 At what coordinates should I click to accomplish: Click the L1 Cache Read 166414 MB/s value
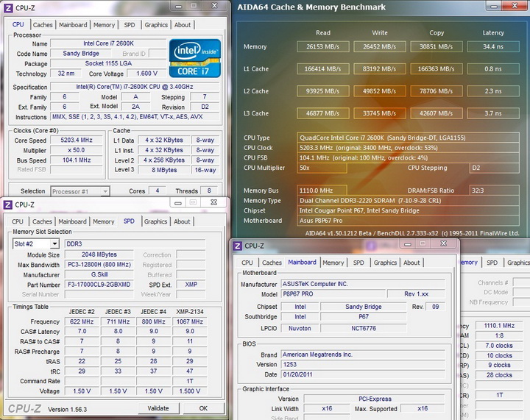tap(323, 69)
